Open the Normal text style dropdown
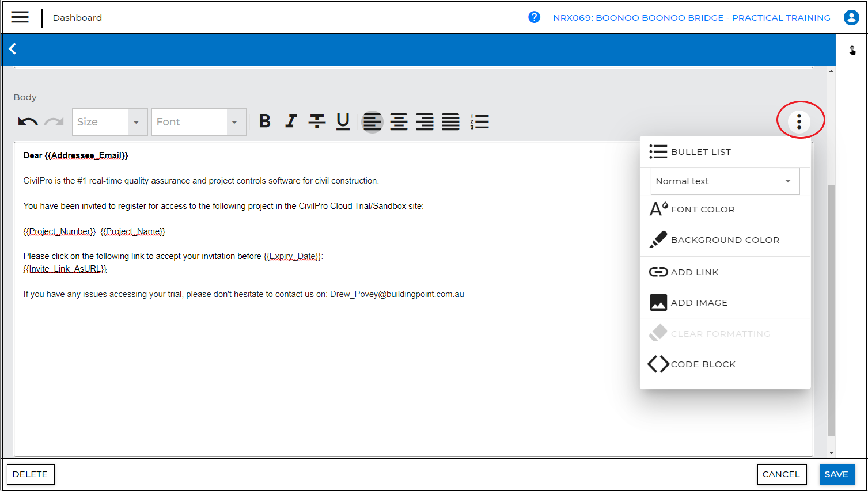The width and height of the screenshot is (868, 491). (725, 181)
